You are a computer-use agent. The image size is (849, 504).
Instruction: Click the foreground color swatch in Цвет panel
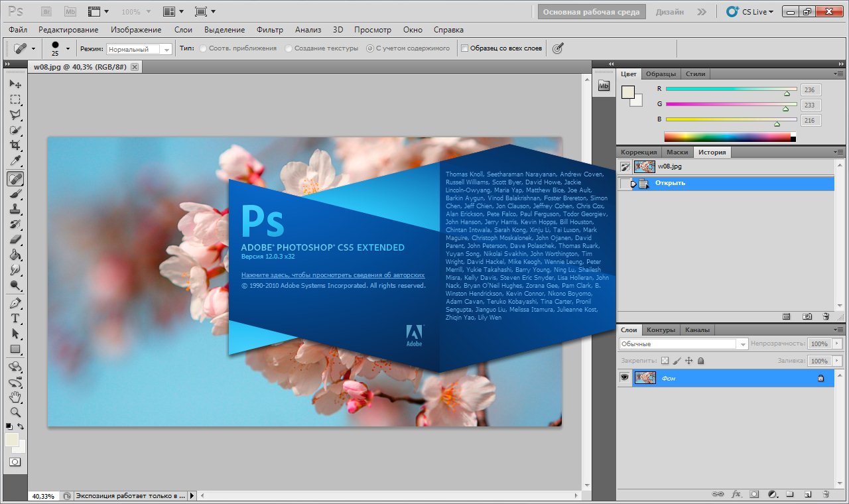point(627,92)
